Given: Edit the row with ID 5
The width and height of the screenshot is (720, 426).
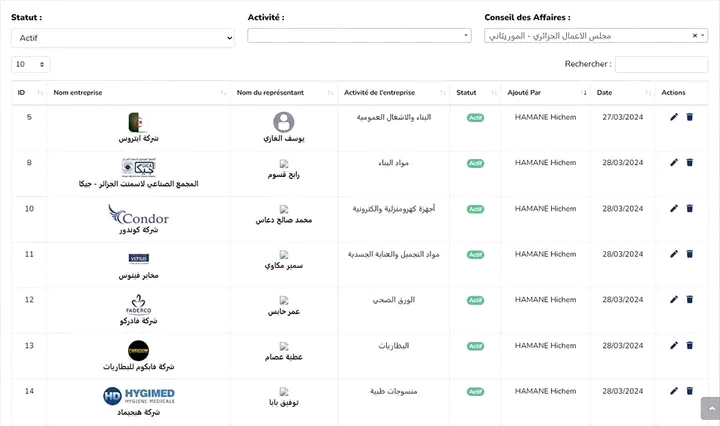Looking at the screenshot, I should click(674, 117).
